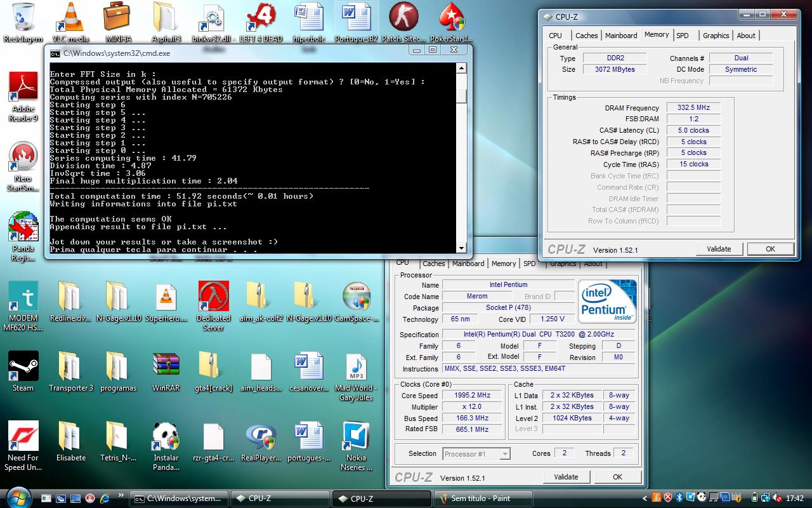This screenshot has width=812, height=508.
Task: Click Validate in lower CPU-Z window
Action: [x=566, y=477]
